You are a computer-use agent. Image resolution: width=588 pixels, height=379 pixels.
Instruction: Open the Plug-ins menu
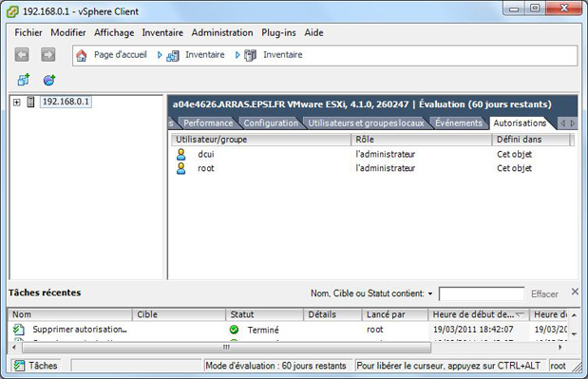[278, 32]
